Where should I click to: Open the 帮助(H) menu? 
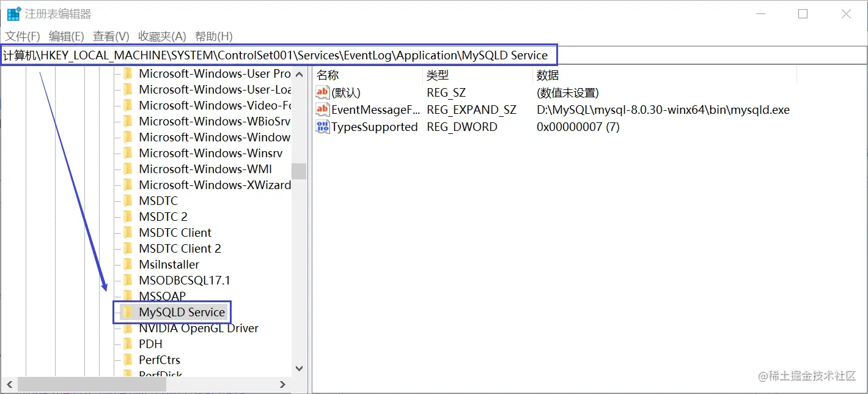tap(214, 36)
